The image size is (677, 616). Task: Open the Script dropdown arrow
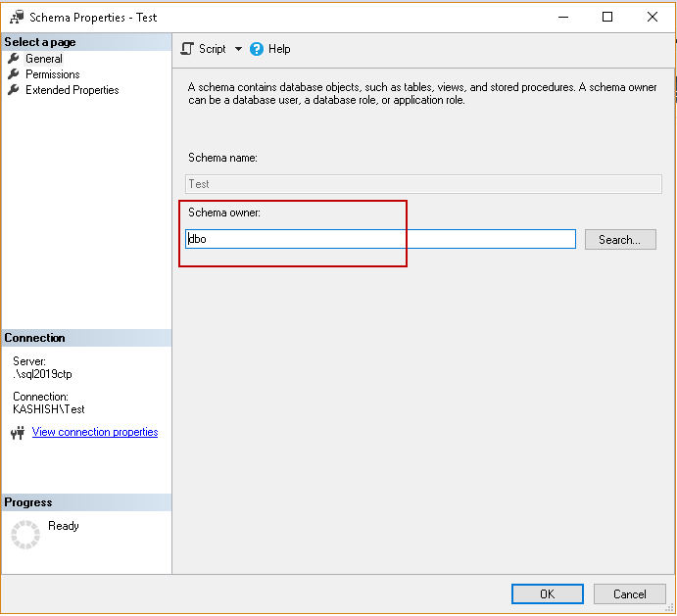(238, 49)
